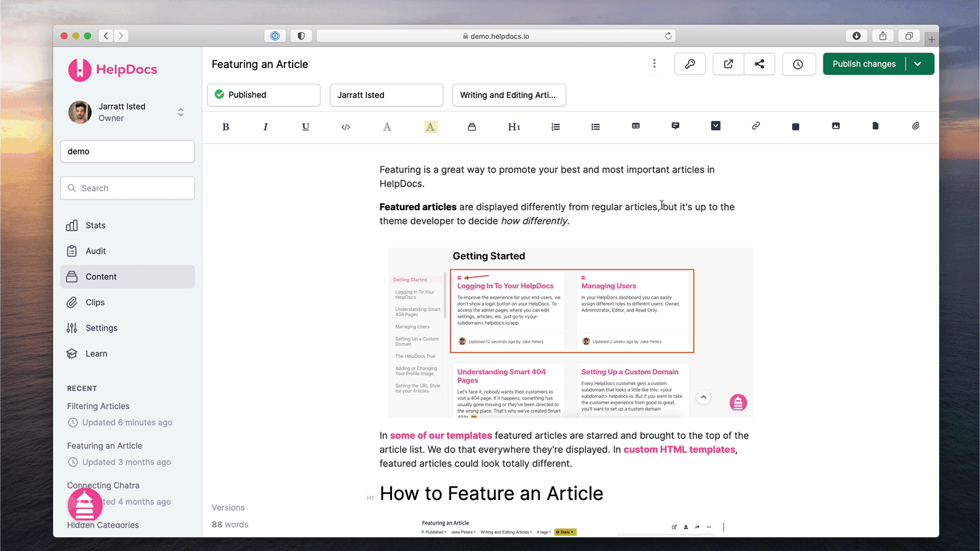Image resolution: width=980 pixels, height=551 pixels.
Task: Open a new Safari tab with plus
Action: coord(932,39)
